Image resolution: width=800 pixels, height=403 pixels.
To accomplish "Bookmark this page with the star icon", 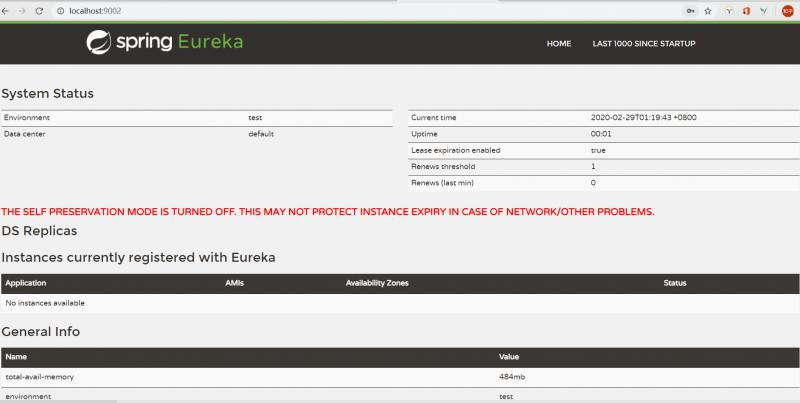I will [708, 11].
